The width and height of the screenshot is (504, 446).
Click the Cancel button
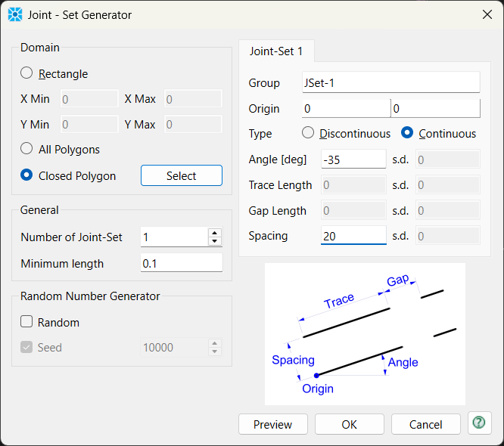[x=425, y=424]
